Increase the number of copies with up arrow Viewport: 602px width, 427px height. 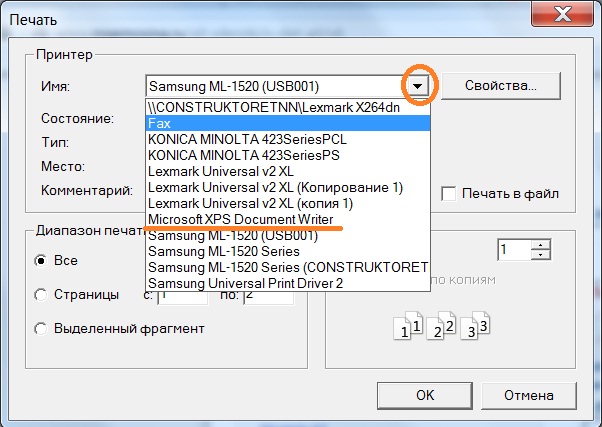click(541, 245)
